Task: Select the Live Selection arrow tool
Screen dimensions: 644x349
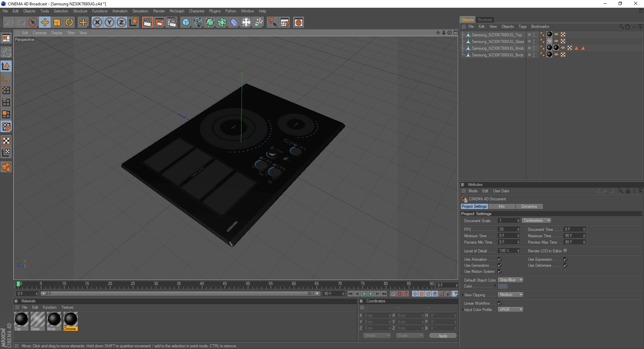Action: [33, 22]
